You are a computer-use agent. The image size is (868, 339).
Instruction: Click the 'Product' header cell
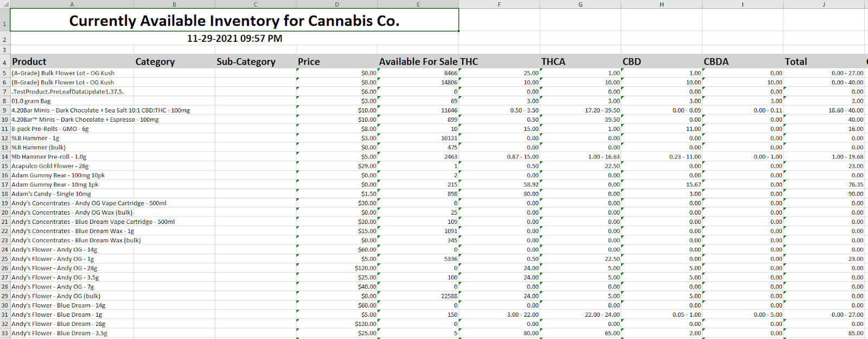click(72, 61)
